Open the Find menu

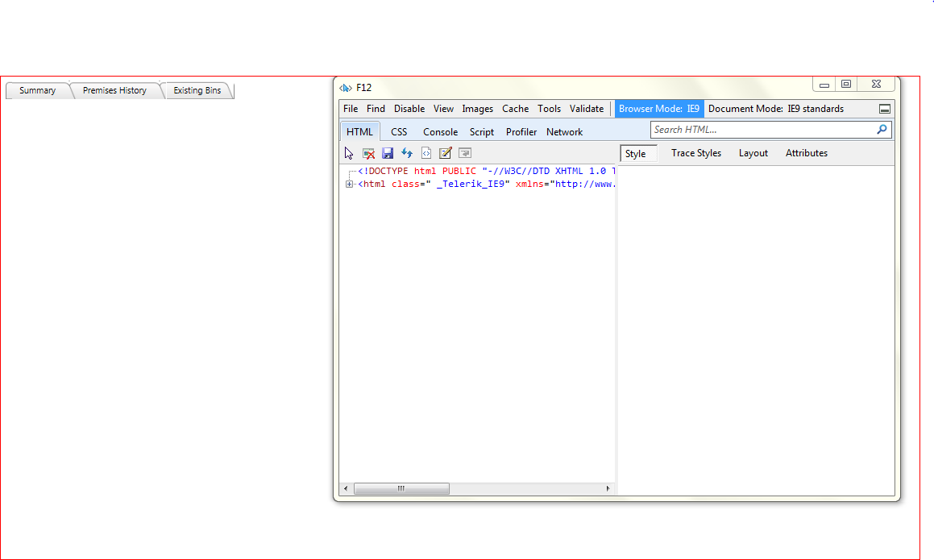coord(376,109)
